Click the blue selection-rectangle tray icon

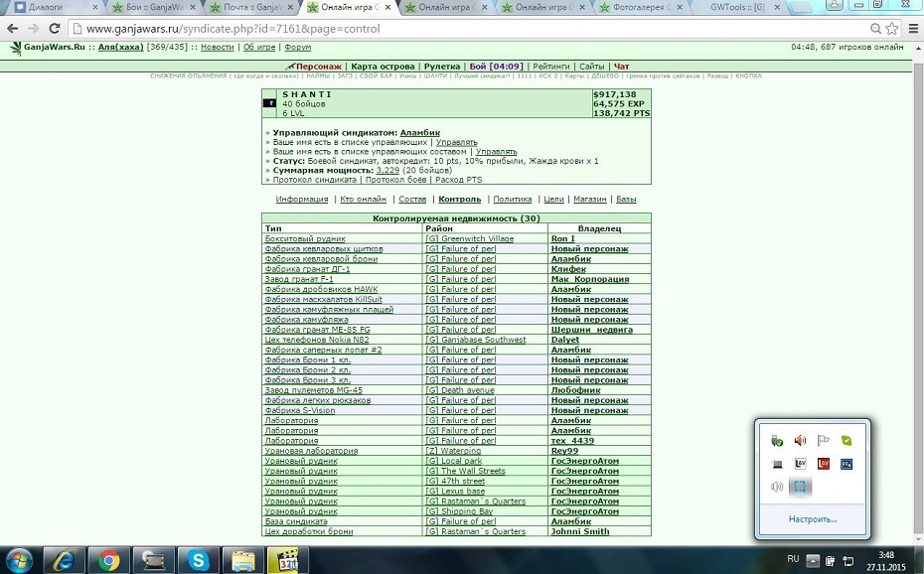point(800,487)
